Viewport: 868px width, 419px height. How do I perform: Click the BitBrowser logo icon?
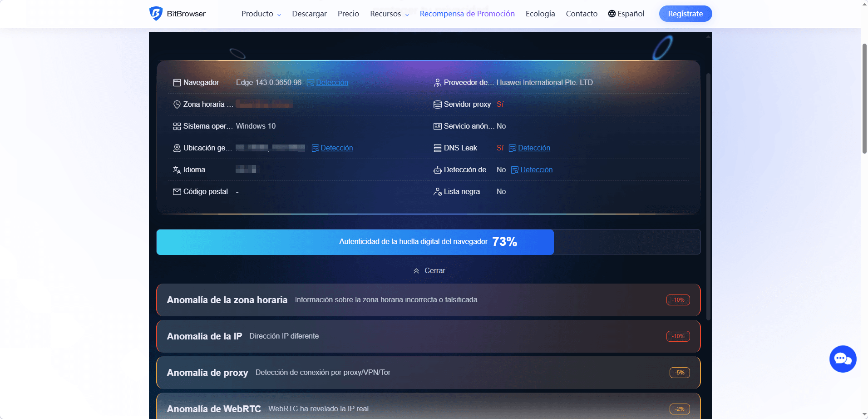point(156,13)
